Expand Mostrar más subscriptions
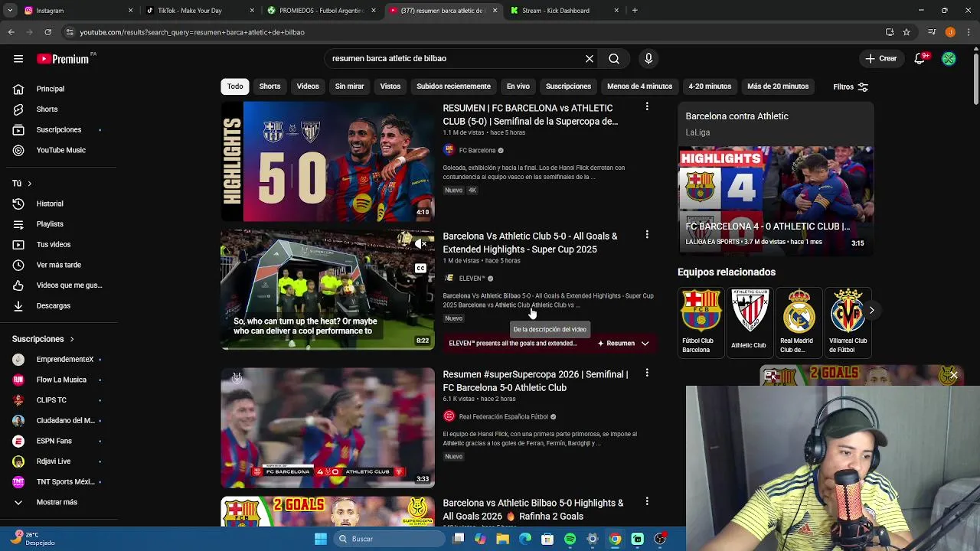 coord(55,503)
